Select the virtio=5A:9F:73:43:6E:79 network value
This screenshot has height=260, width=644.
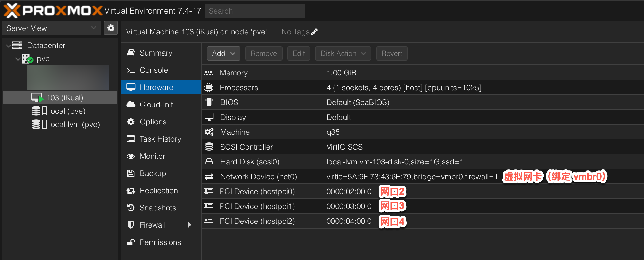click(x=412, y=177)
